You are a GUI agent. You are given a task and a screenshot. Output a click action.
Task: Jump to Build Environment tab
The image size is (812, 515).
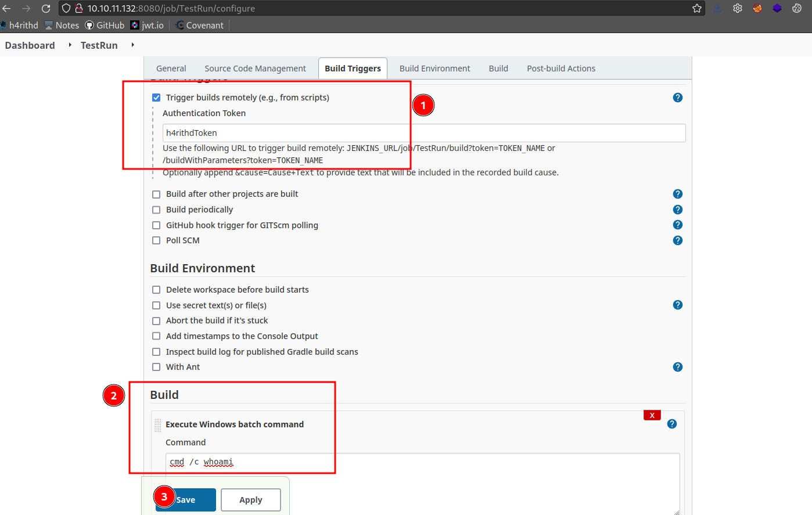tap(434, 69)
